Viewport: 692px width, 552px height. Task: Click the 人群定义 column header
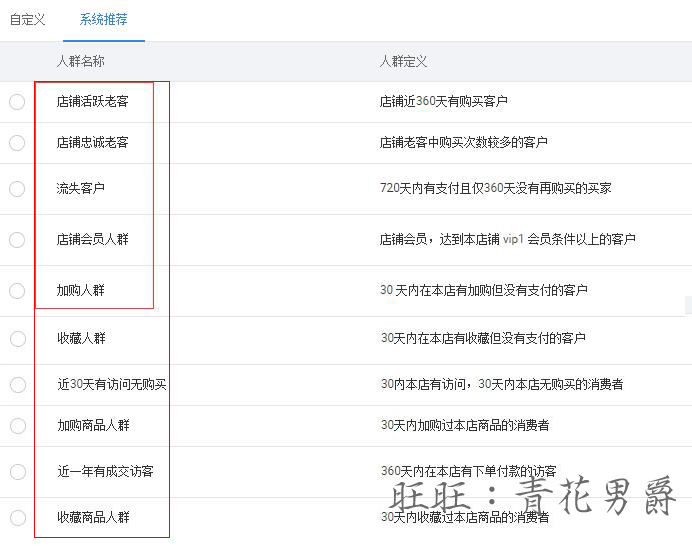pyautogui.click(x=403, y=62)
